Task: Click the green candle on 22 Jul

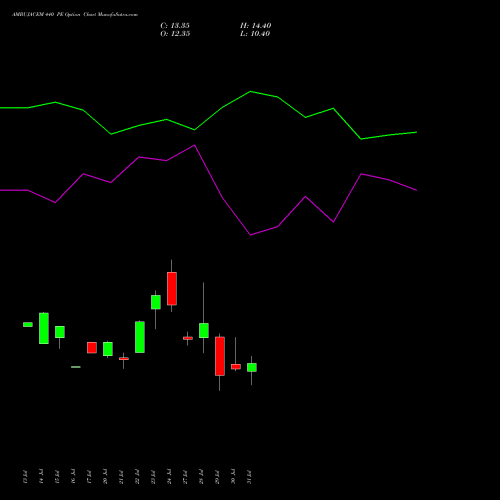Action: [x=140, y=337]
